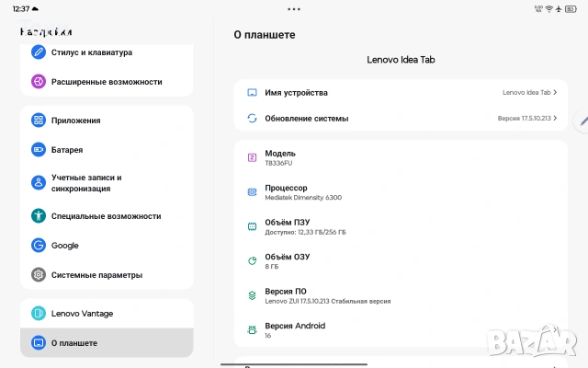Tap the Модель model icon
Viewport: 588px width, 368px height.
click(x=252, y=157)
